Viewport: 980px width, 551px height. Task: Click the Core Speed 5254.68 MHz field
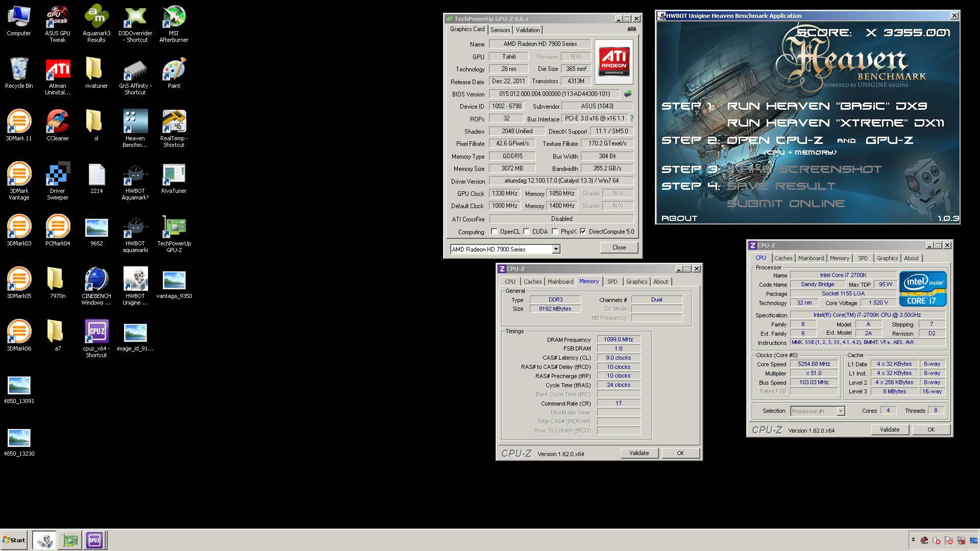point(814,364)
